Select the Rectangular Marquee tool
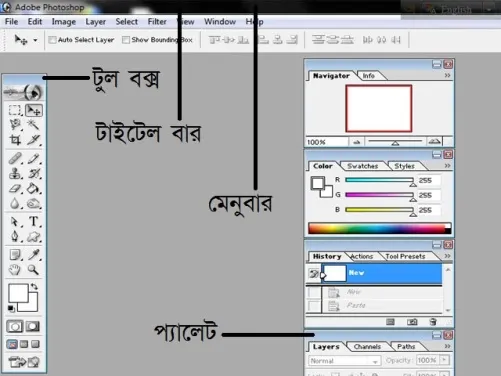 pos(14,110)
